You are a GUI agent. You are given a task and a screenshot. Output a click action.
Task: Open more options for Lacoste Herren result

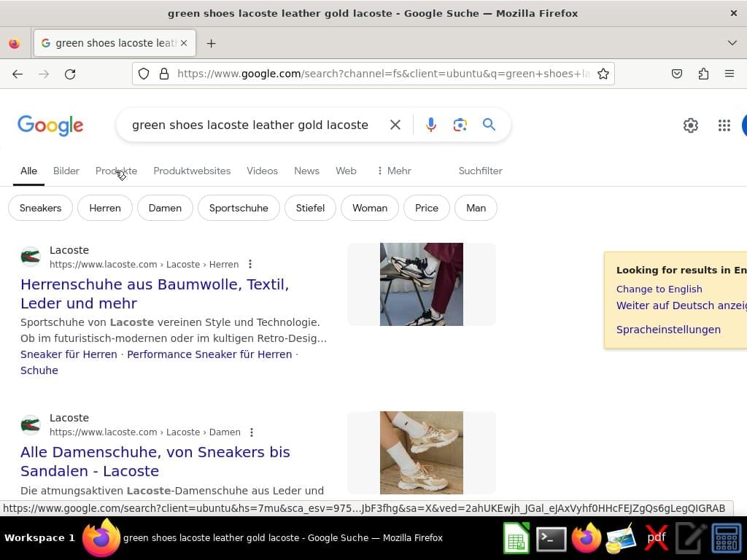[x=250, y=264]
